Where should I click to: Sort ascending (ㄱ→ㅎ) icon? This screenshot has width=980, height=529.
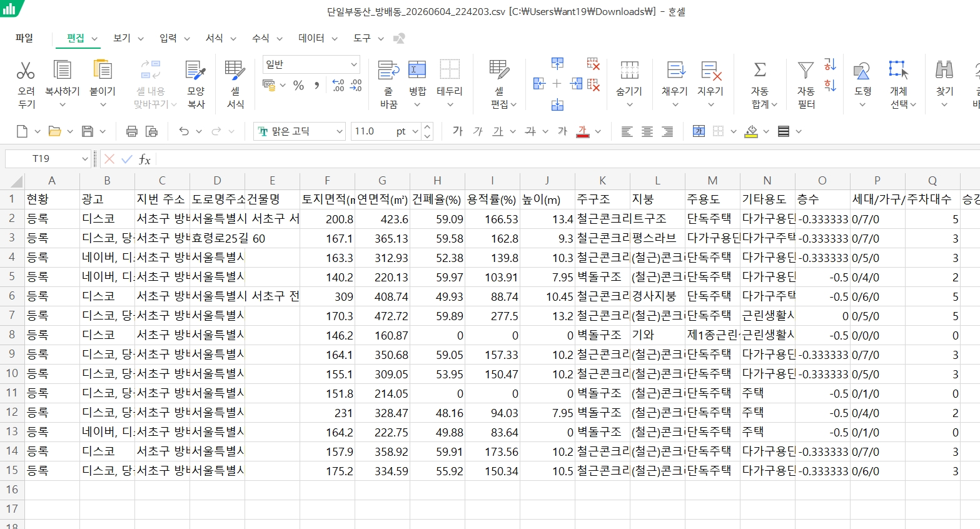[x=831, y=64]
